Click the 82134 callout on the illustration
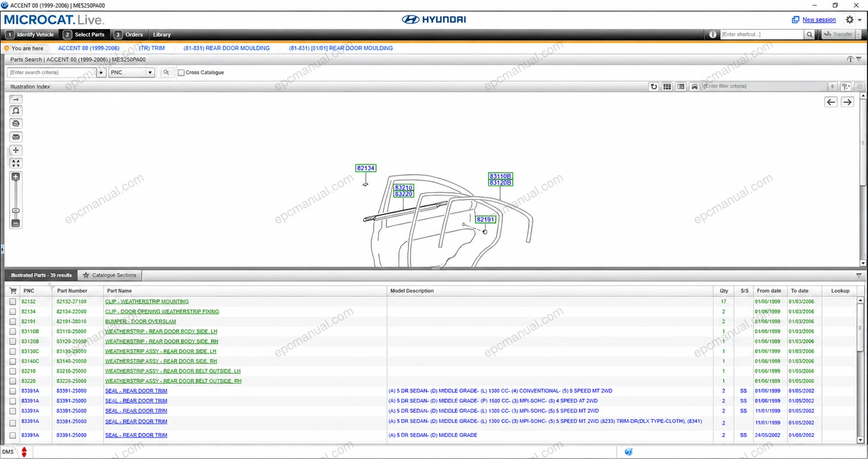Screen dimensions: 868x459 [365, 168]
